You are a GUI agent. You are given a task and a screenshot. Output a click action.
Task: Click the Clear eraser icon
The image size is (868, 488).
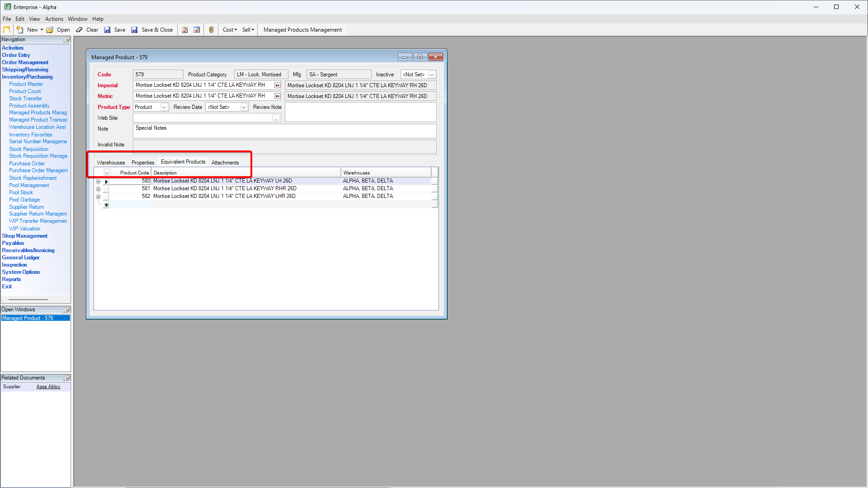tap(80, 30)
